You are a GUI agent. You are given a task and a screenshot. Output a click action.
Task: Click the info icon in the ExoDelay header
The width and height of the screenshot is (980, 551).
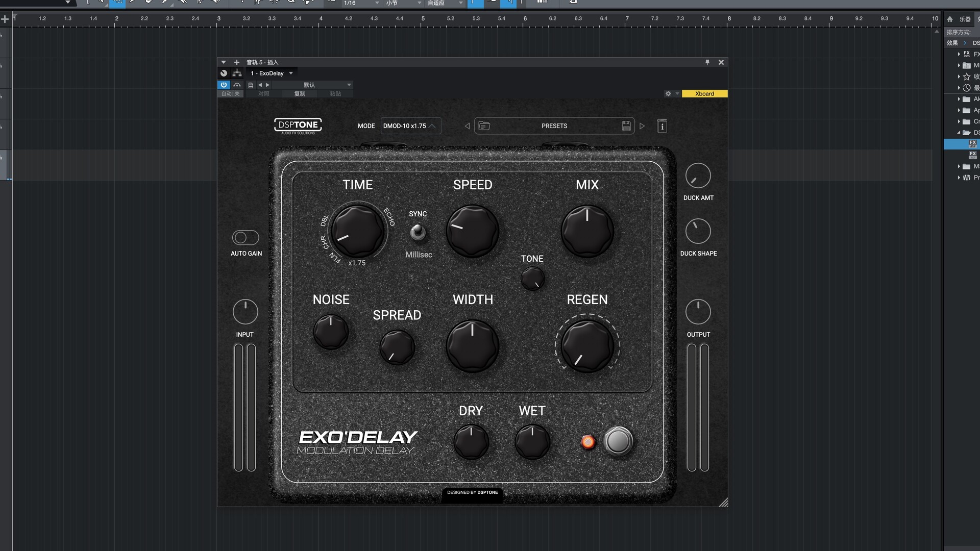662,126
